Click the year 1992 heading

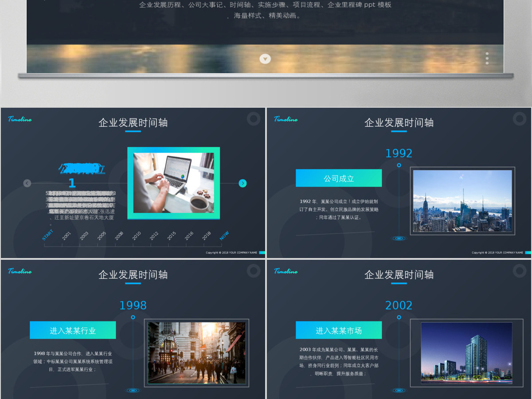(x=399, y=153)
